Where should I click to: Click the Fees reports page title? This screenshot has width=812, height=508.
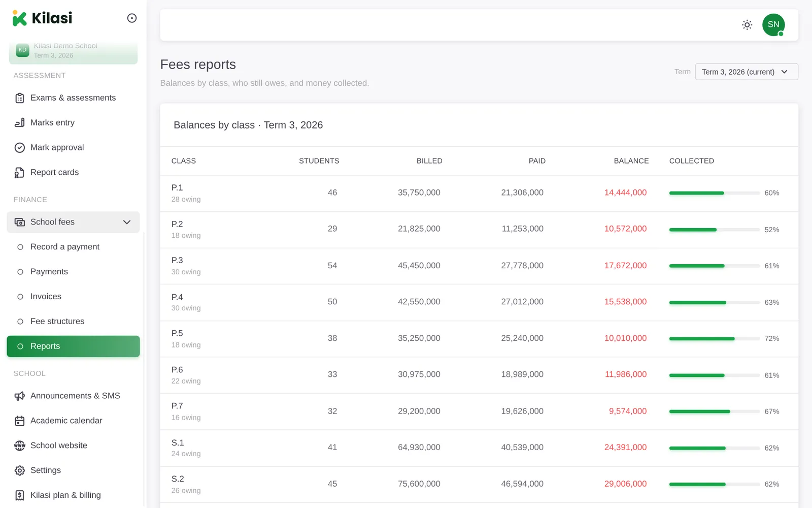click(198, 65)
